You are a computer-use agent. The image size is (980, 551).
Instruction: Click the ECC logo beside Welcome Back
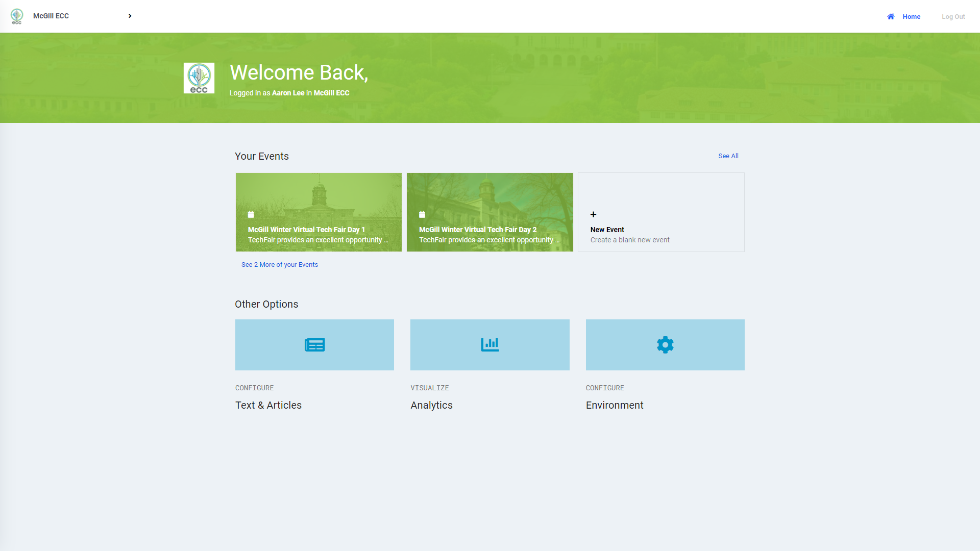point(199,78)
